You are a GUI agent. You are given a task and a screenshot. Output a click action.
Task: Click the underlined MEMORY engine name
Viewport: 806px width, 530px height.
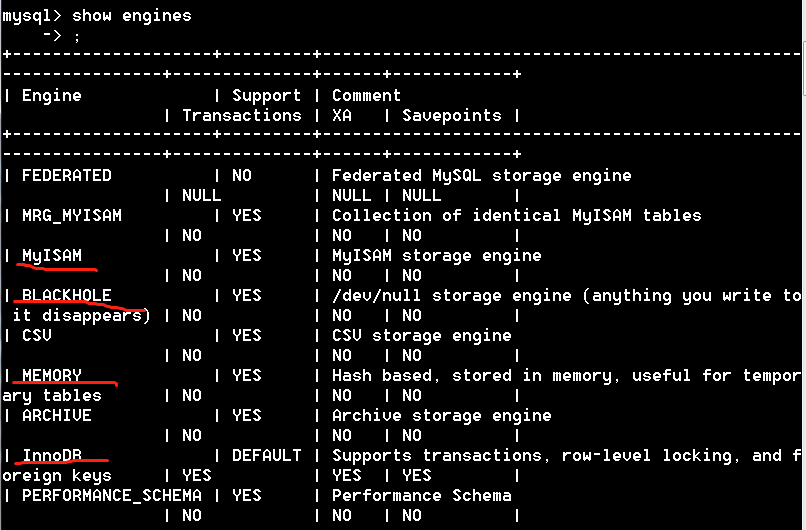coord(52,376)
